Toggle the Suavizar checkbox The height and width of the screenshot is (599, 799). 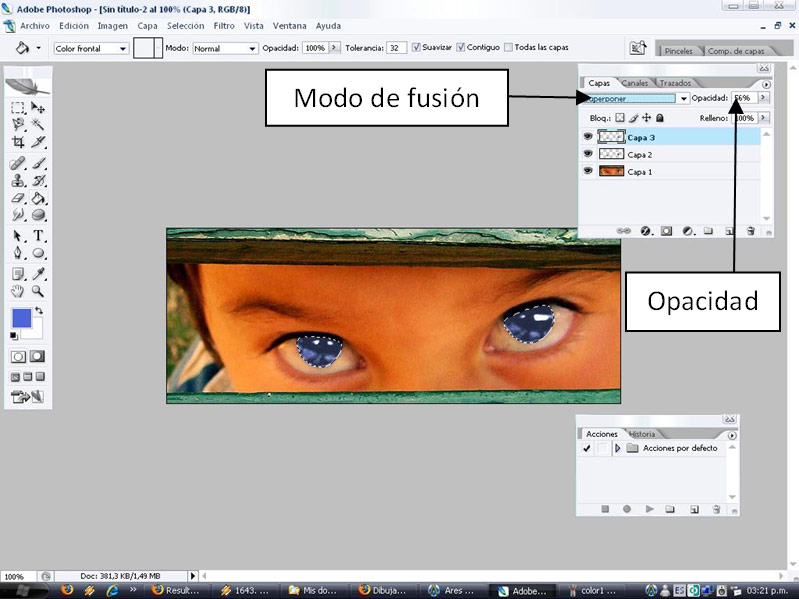click(416, 47)
